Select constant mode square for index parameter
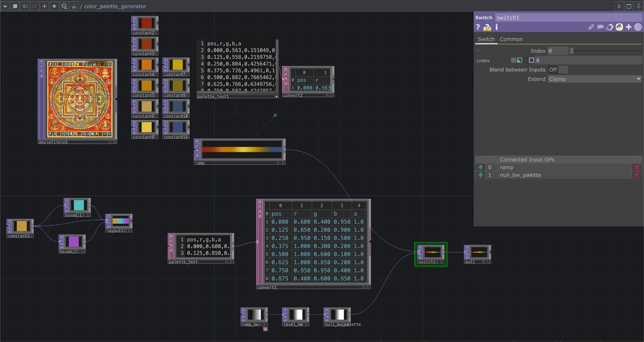Image resolution: width=644 pixels, height=342 pixels. click(513, 60)
